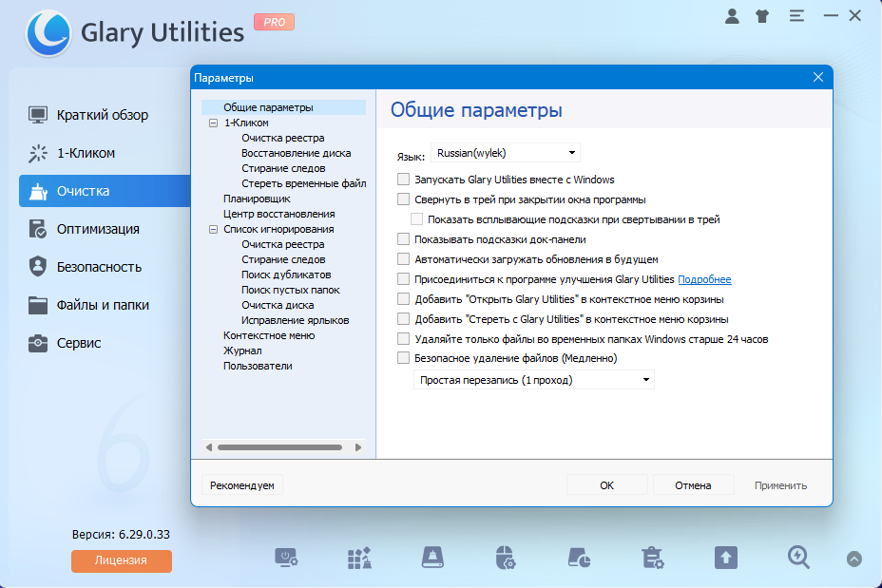Open the hamburger menu icon
This screenshot has width=882, height=588.
click(x=796, y=16)
